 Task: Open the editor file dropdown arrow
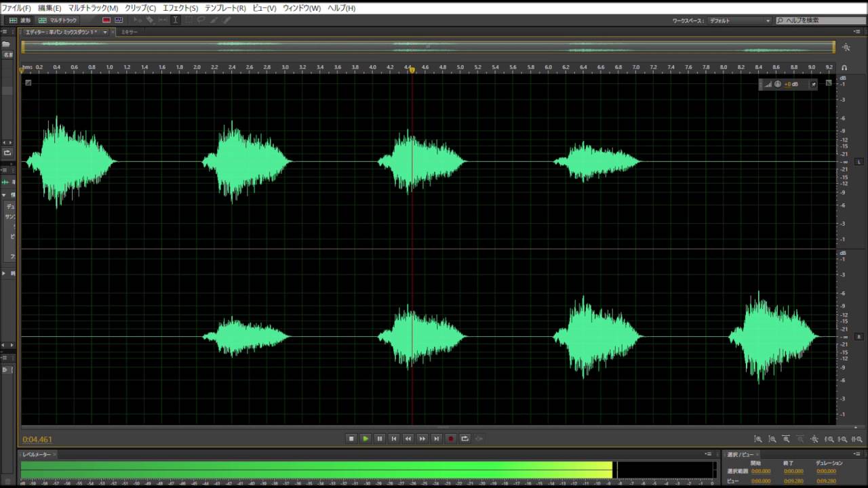pos(105,32)
